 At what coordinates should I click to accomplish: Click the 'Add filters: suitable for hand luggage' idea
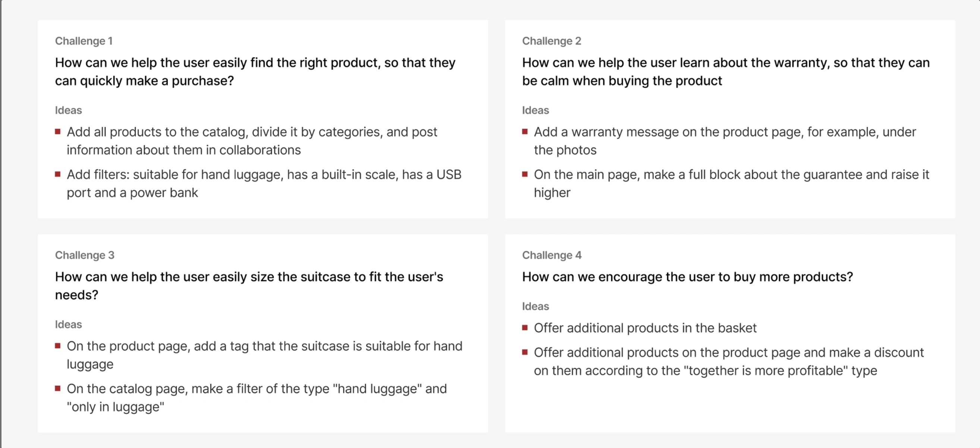(x=264, y=183)
